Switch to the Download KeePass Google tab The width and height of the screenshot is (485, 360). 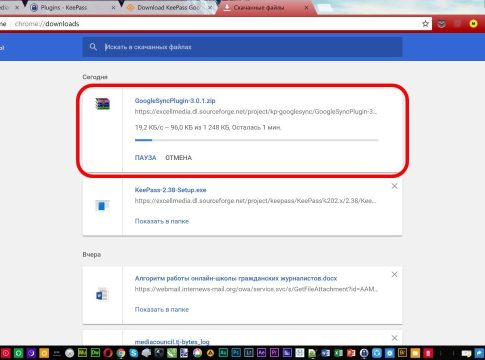coord(168,7)
